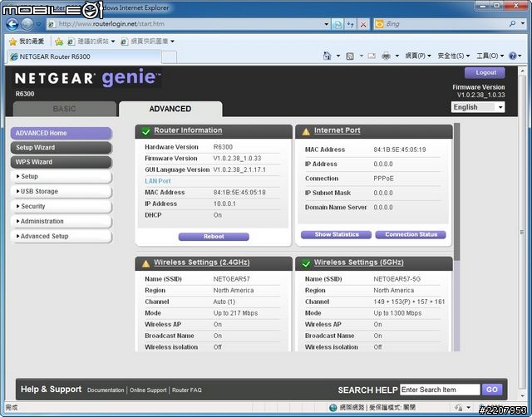Click the Suggested Sites (建議的網站) favorites link
Viewport: 532px width, 417px height.
(91, 42)
